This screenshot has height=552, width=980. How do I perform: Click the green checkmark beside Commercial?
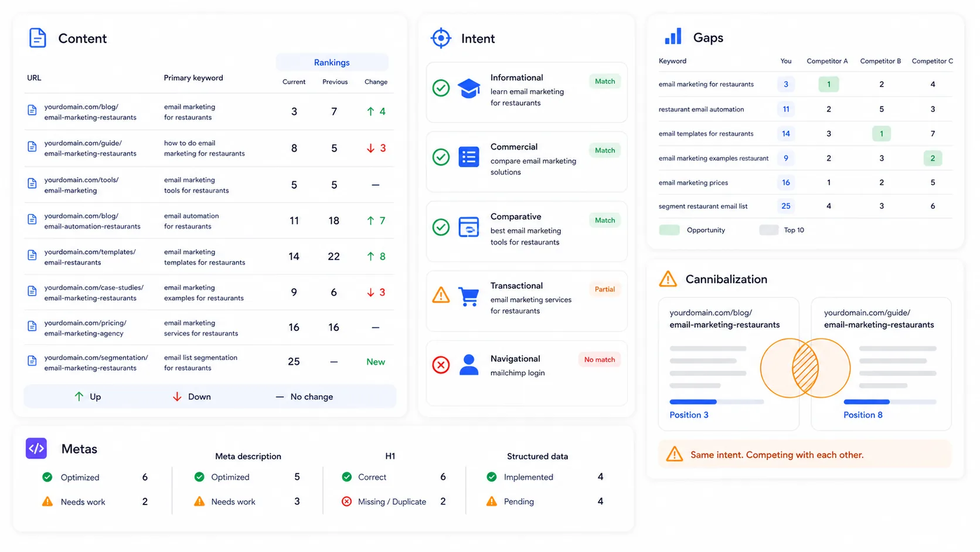(x=441, y=157)
